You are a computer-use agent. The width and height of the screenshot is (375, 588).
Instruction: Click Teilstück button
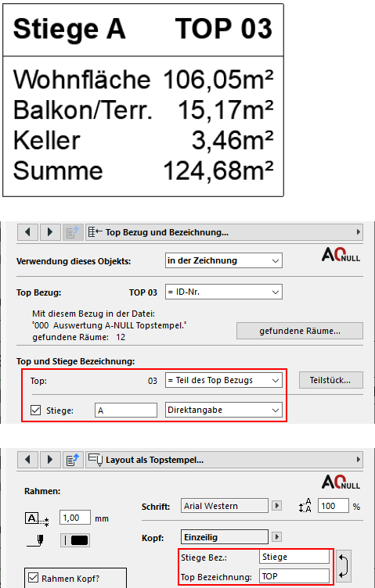point(330,380)
